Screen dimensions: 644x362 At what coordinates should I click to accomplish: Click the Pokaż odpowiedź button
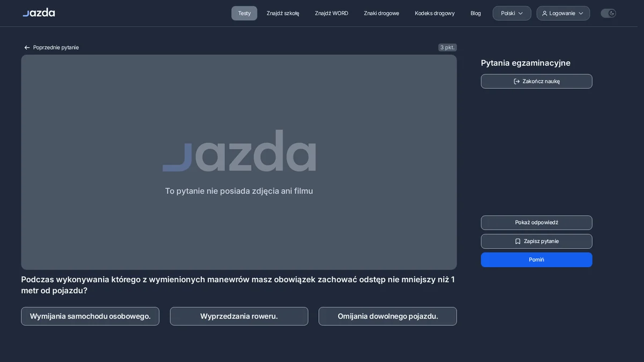(x=537, y=223)
